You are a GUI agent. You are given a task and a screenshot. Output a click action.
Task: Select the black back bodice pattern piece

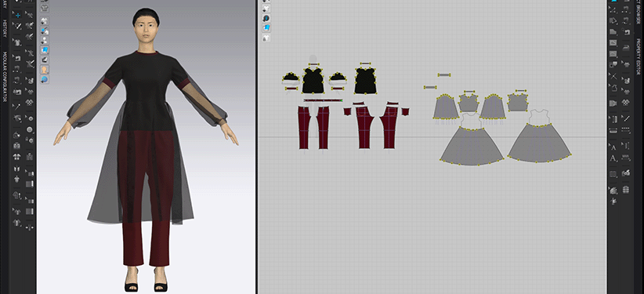point(366,81)
